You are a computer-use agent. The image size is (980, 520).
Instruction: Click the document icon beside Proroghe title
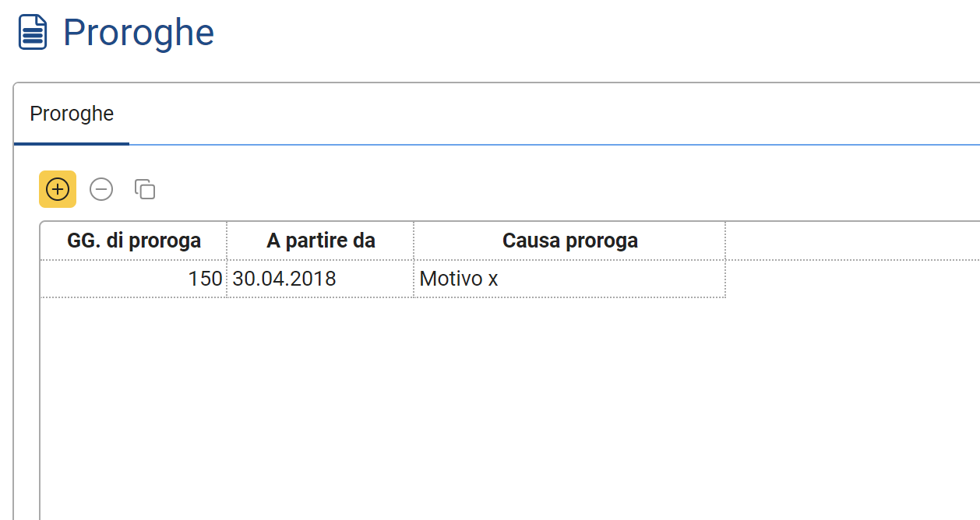point(33,33)
